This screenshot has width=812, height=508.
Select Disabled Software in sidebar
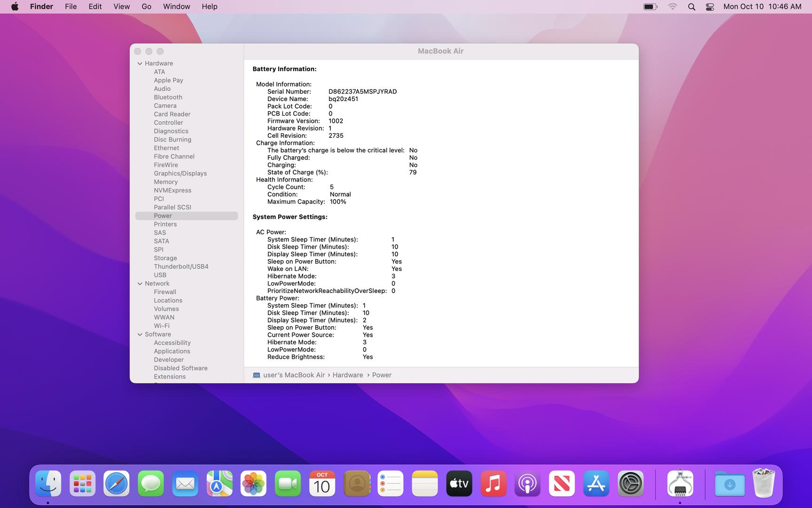point(180,368)
